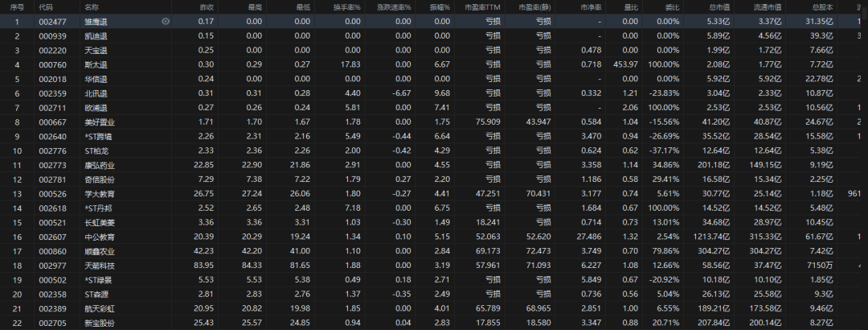The image size is (868, 330).
Task: Sort by the 委比 column header
Action: point(672,7)
